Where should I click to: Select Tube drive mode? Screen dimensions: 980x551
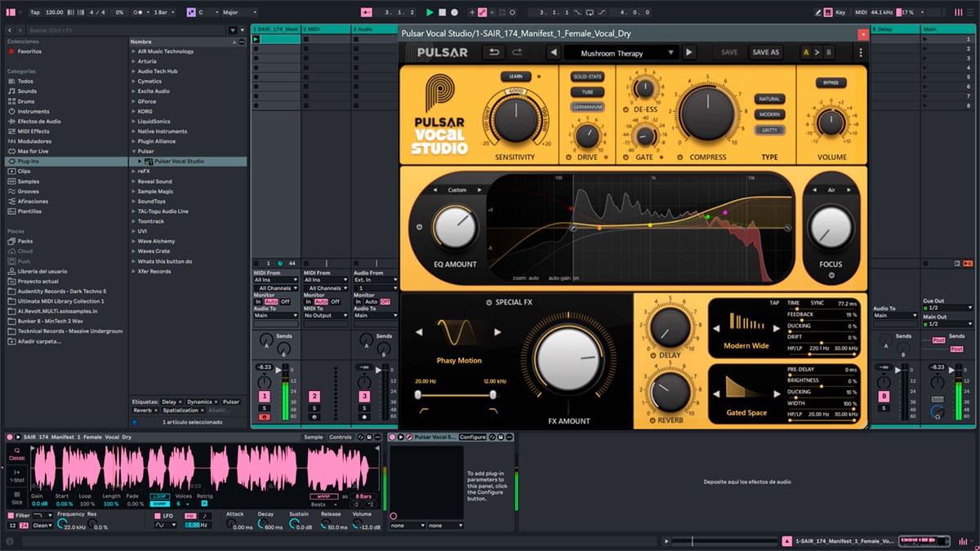(x=587, y=92)
